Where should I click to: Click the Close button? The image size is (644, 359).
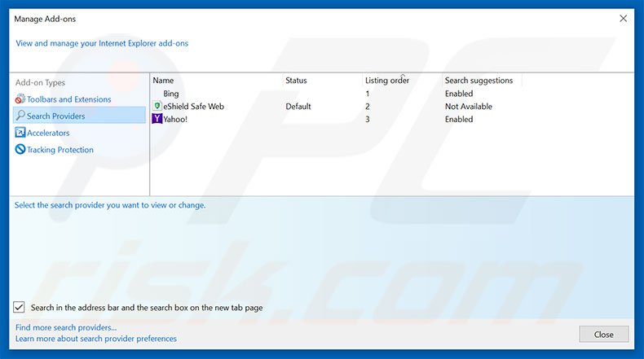click(604, 335)
